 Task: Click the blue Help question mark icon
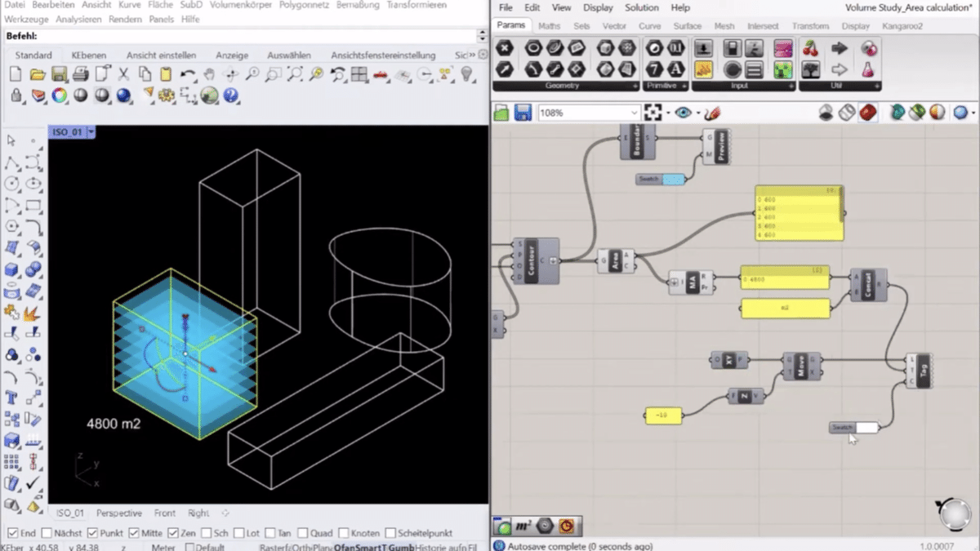click(x=231, y=96)
